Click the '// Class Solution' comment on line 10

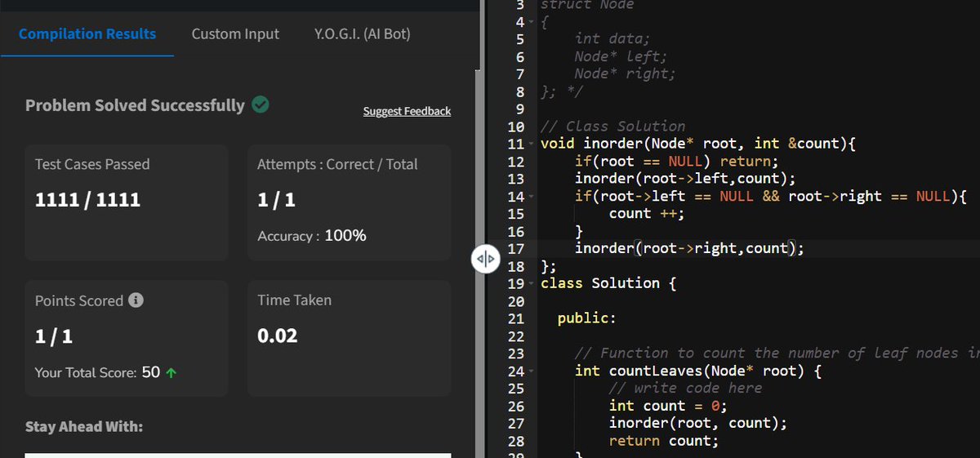[x=613, y=127]
